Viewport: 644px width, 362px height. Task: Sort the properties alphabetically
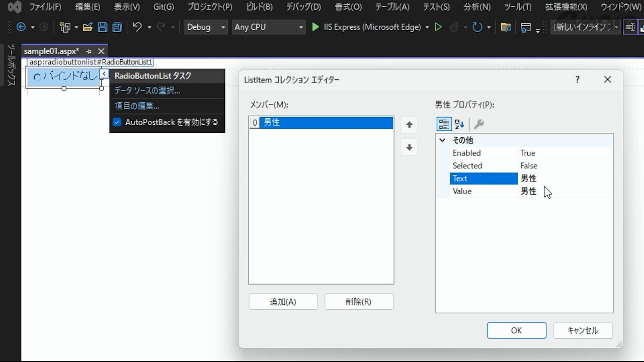point(459,124)
